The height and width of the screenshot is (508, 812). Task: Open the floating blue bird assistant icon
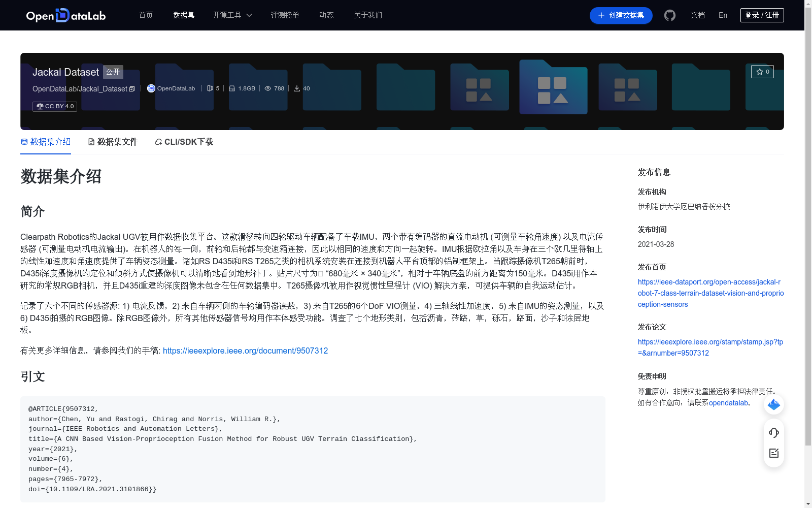click(774, 404)
